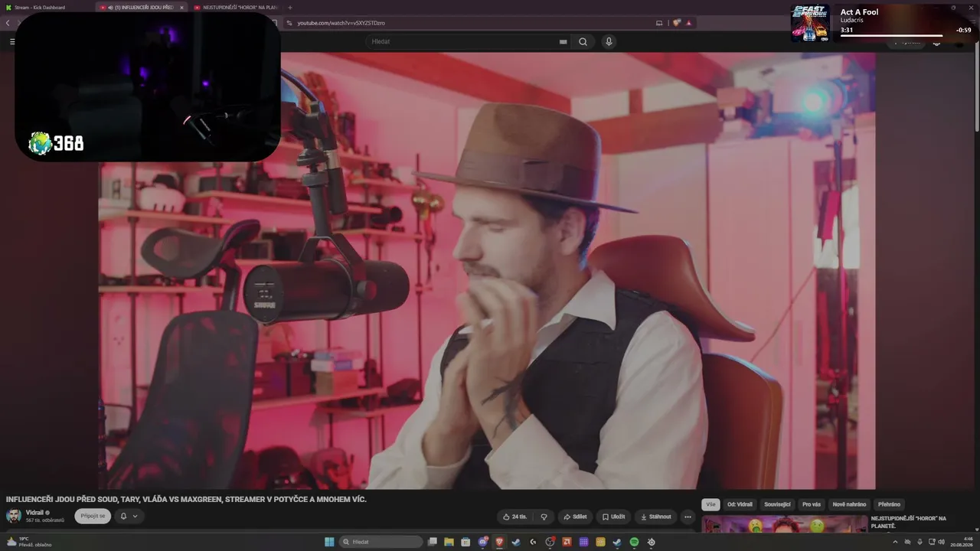
Task: Click the 'Připojit se' join button
Action: [93, 516]
